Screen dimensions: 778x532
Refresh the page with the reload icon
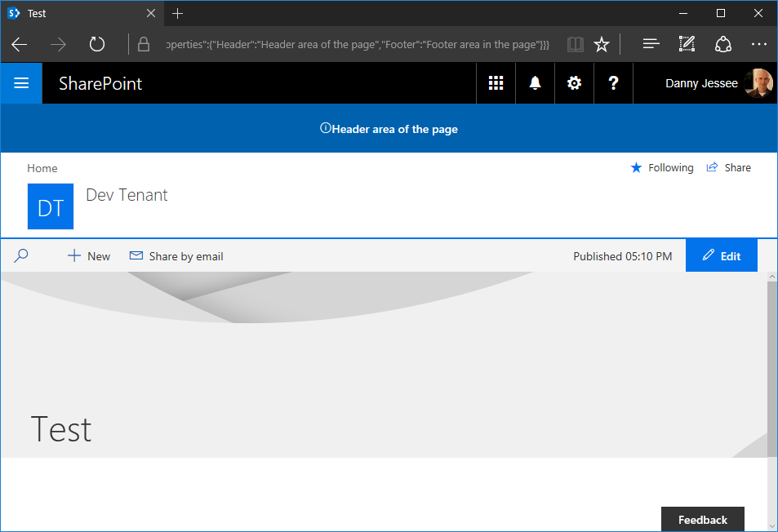pos(97,45)
